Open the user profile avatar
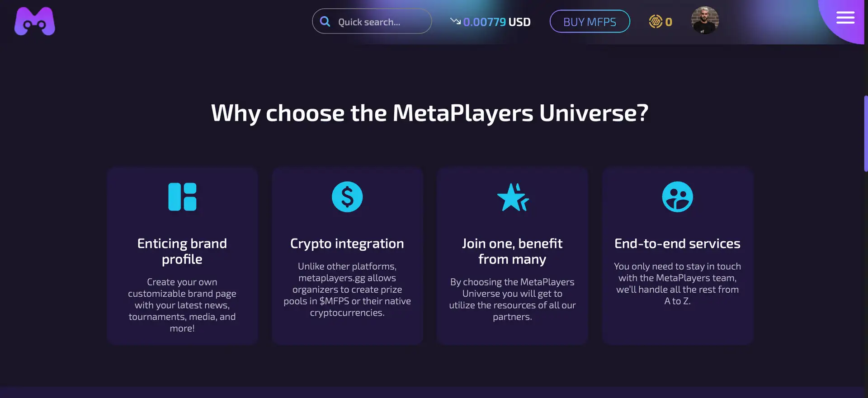 coord(704,20)
